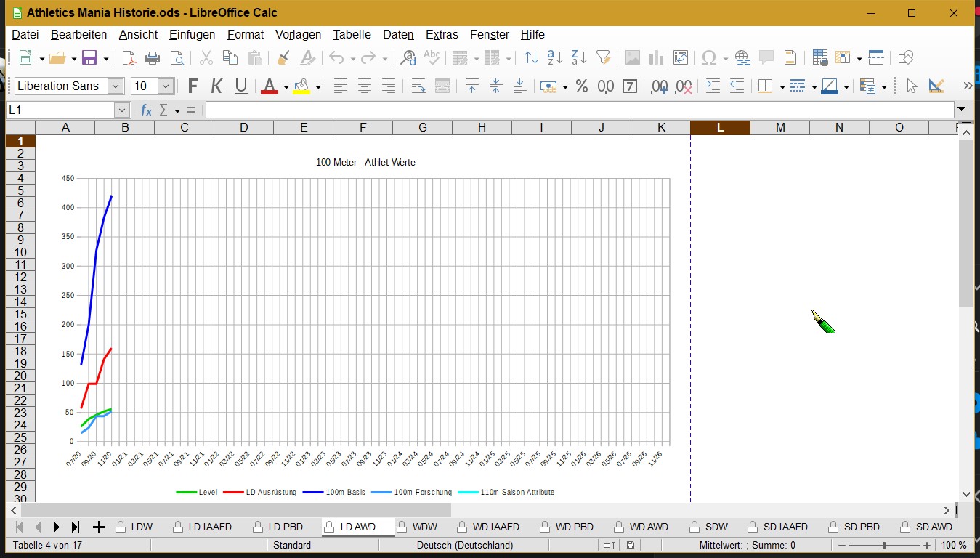
Task: Open the print preview
Action: 177,58
